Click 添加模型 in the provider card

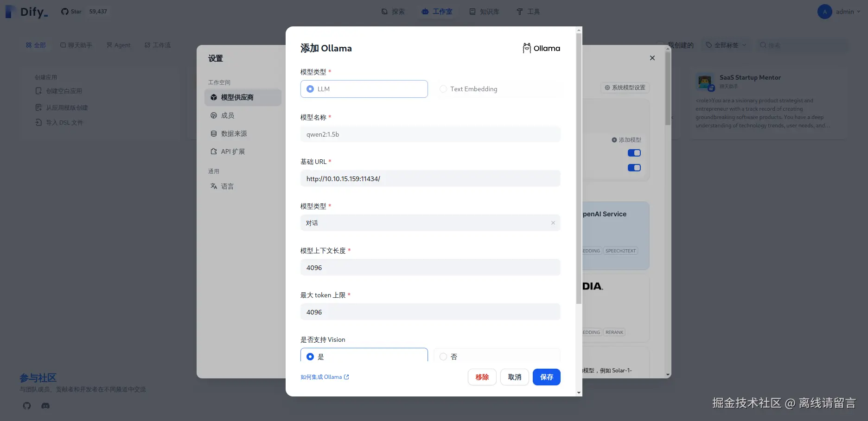[626, 140]
